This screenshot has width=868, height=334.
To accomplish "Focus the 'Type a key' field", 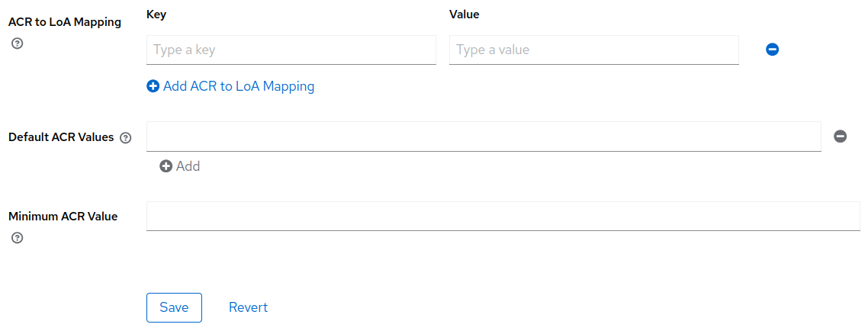I will (291, 50).
